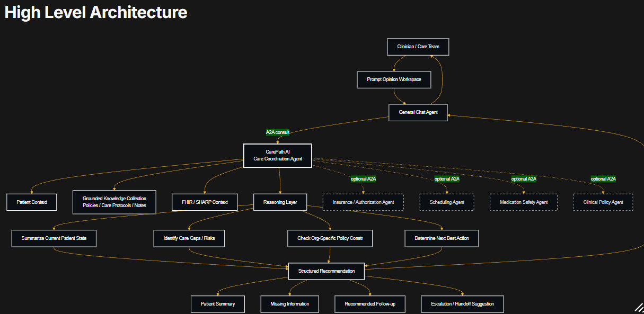
Task: Select the Reasoning Layer node
Action: point(280,202)
